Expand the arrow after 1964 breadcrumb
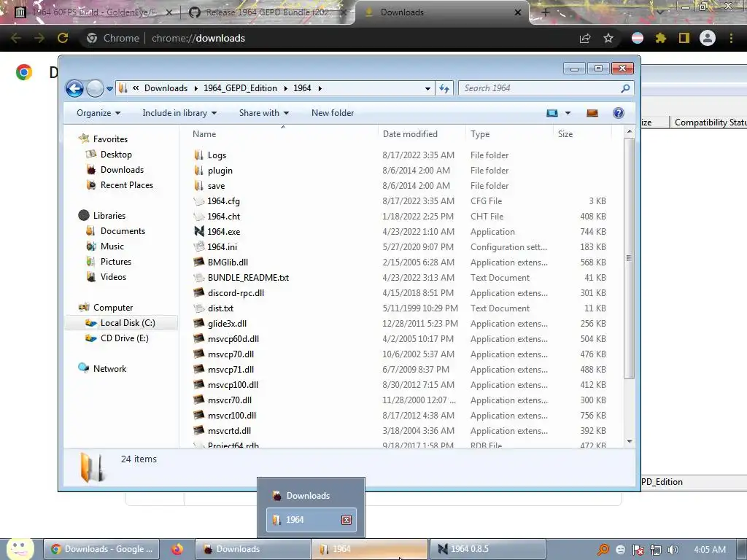Screen dimensions: 747x560 pyautogui.click(x=320, y=88)
